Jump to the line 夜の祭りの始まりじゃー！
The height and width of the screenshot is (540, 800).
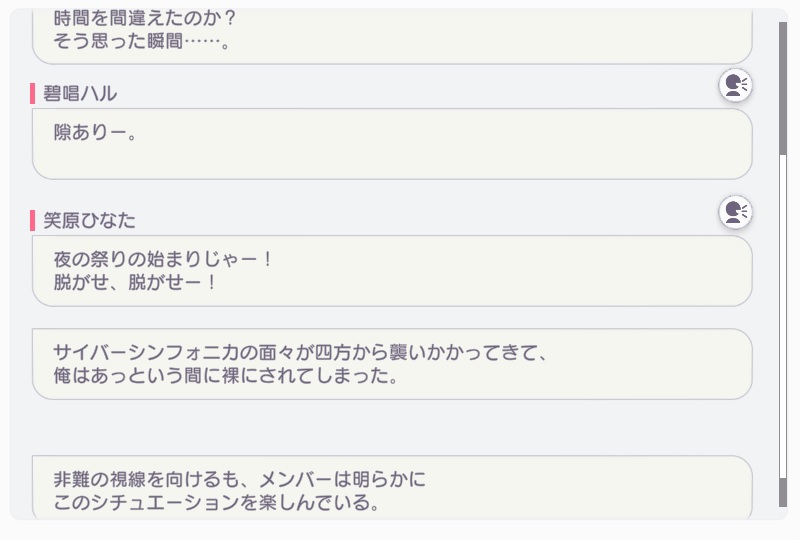[164, 258]
